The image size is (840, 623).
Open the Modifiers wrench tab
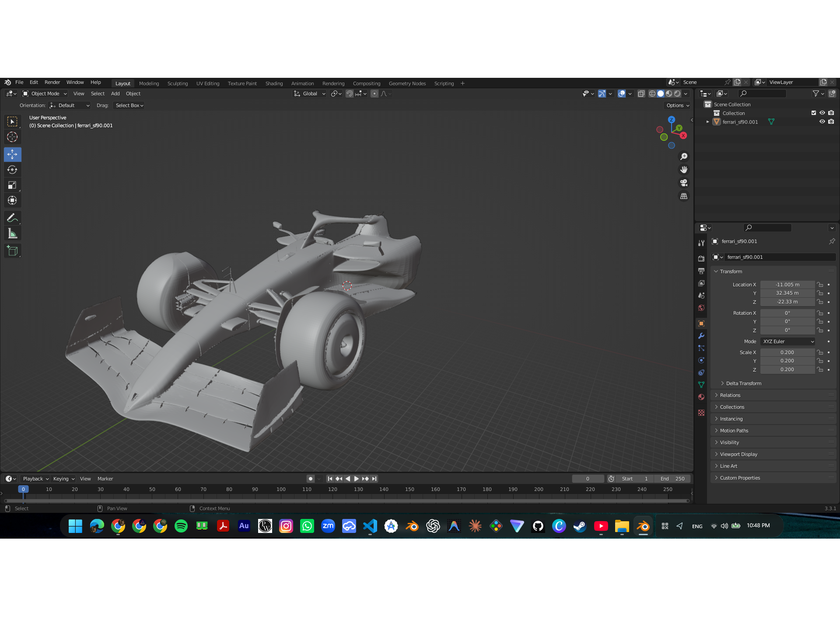click(x=701, y=336)
